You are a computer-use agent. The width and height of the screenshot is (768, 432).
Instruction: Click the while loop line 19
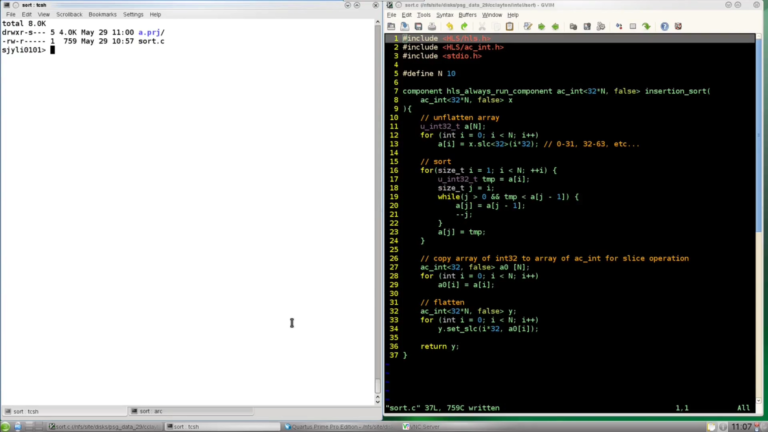pyautogui.click(x=508, y=197)
